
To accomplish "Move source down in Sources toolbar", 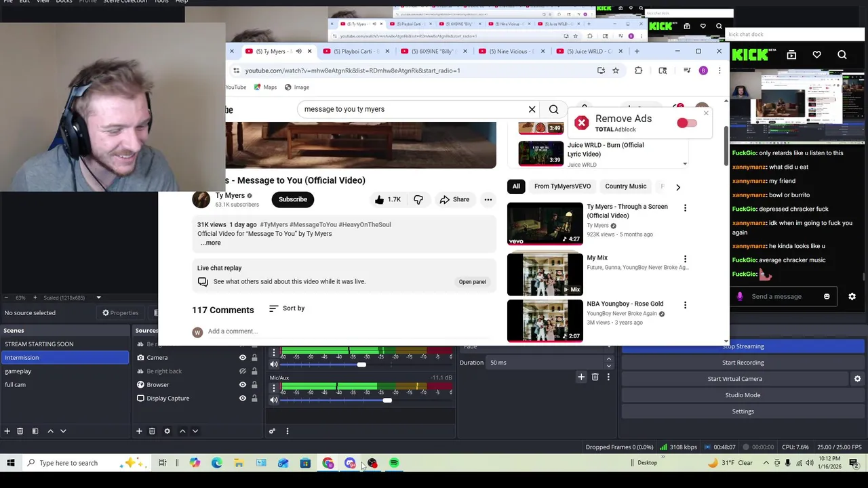I will 195,431.
